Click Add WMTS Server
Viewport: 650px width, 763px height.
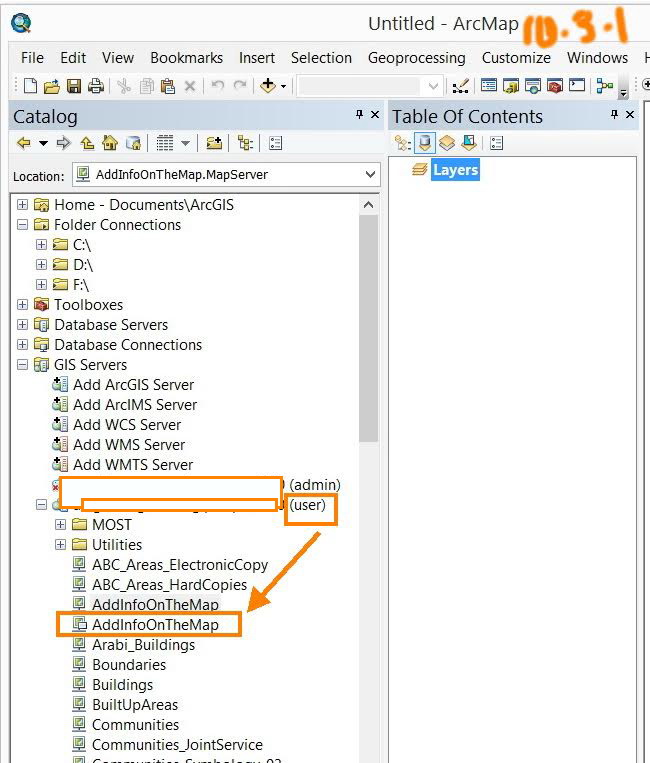click(133, 464)
